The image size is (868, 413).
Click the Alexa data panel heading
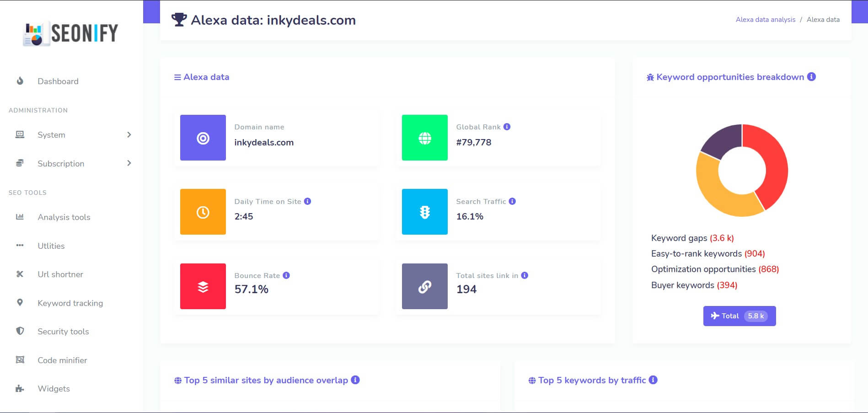click(x=202, y=77)
